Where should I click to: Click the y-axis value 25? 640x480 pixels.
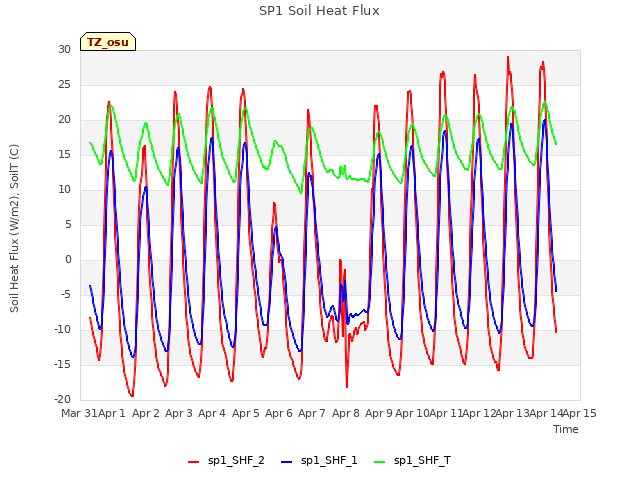(64, 84)
